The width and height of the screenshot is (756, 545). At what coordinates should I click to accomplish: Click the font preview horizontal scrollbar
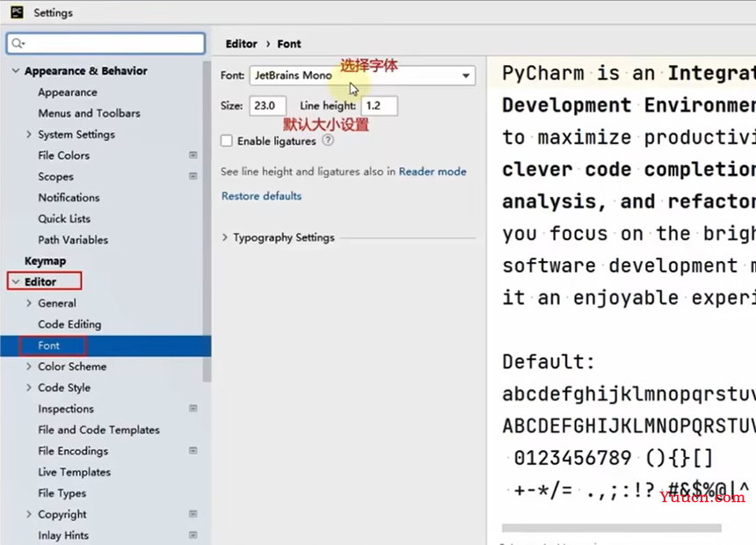click(611, 527)
